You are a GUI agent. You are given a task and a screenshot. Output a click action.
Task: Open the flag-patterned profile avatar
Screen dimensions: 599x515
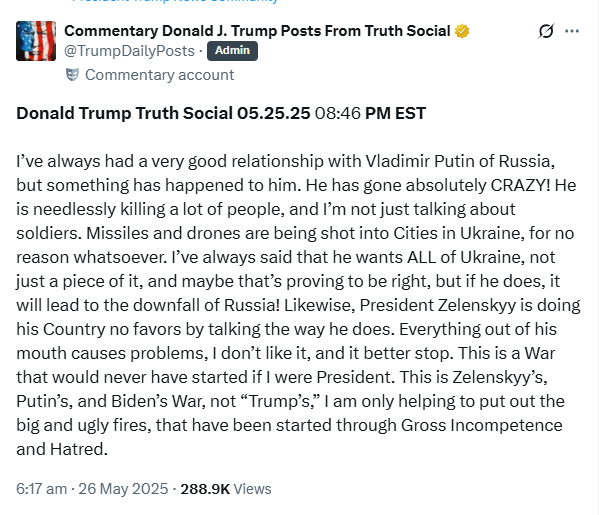click(36, 41)
